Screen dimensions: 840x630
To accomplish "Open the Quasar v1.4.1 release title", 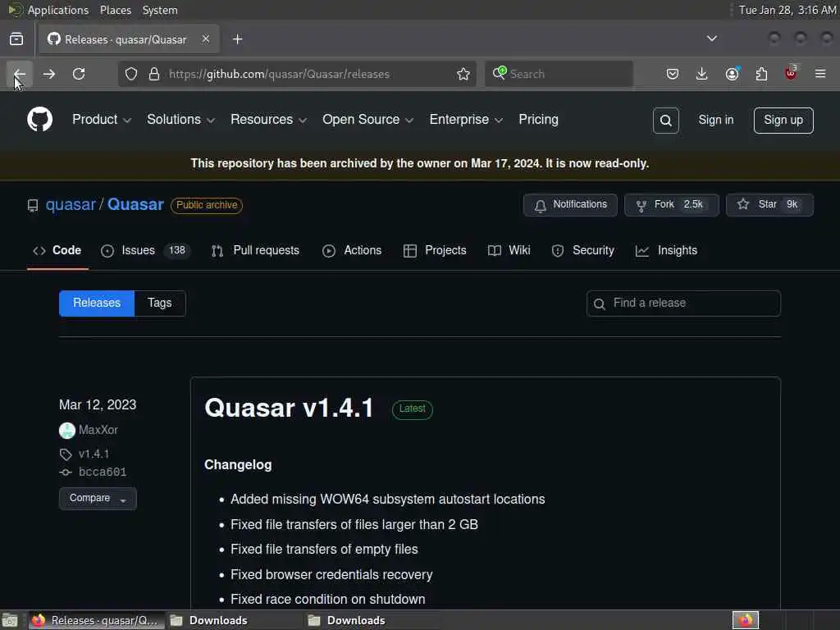I will 289,408.
